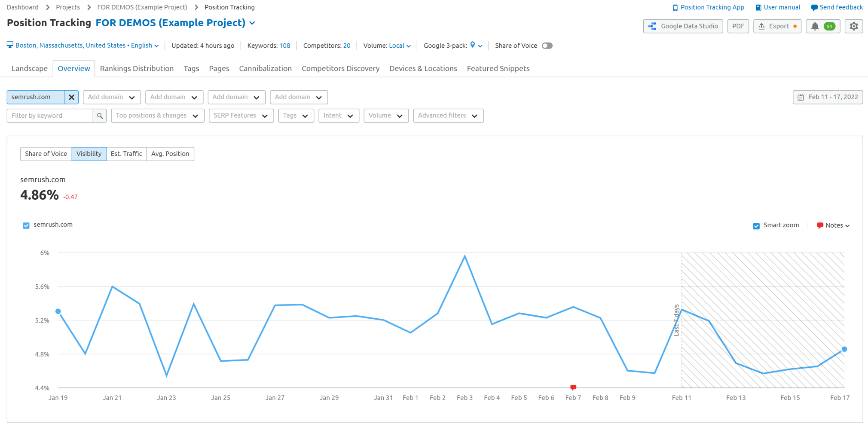This screenshot has width=868, height=427.
Task: Select the Visibility chart metric
Action: point(89,154)
